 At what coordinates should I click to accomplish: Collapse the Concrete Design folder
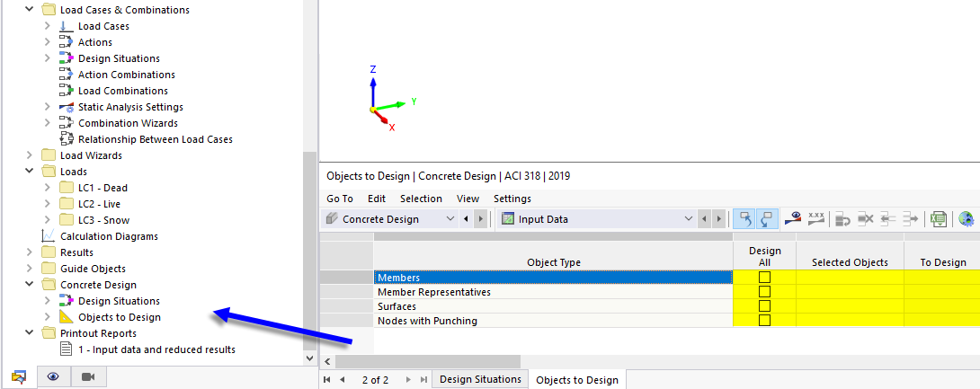[x=30, y=285]
